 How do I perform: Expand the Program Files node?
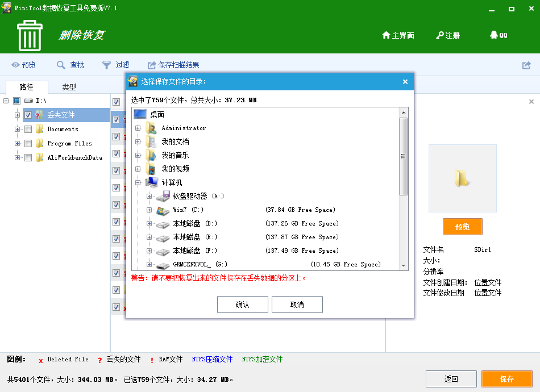(17, 143)
